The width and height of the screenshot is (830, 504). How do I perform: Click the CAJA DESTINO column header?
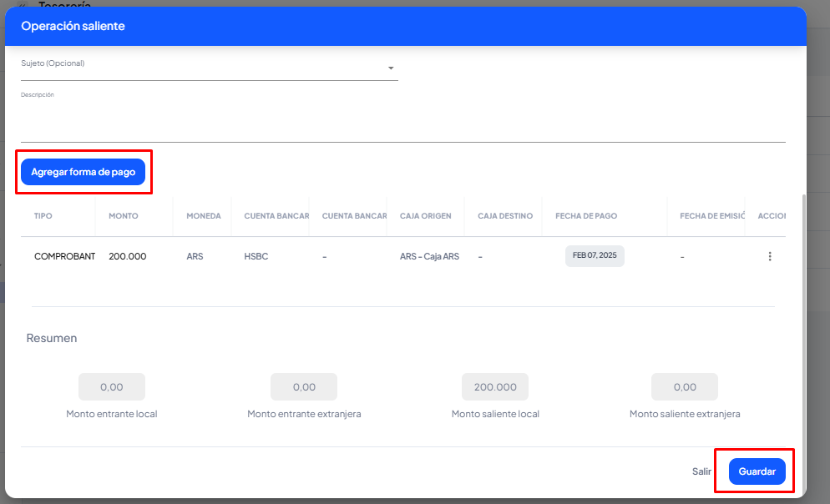click(x=505, y=216)
